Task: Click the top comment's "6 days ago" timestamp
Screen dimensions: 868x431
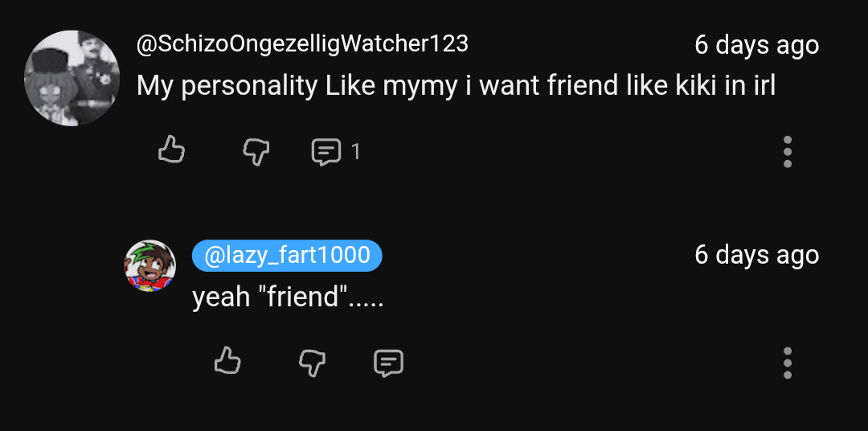Action: 756,45
